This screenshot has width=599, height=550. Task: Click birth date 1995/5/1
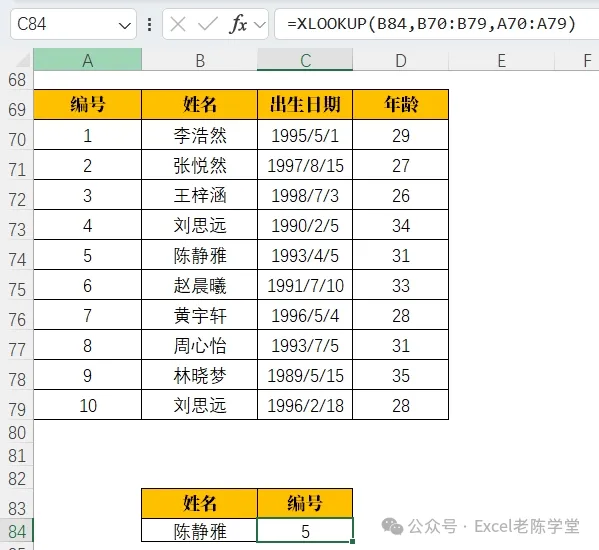305,135
